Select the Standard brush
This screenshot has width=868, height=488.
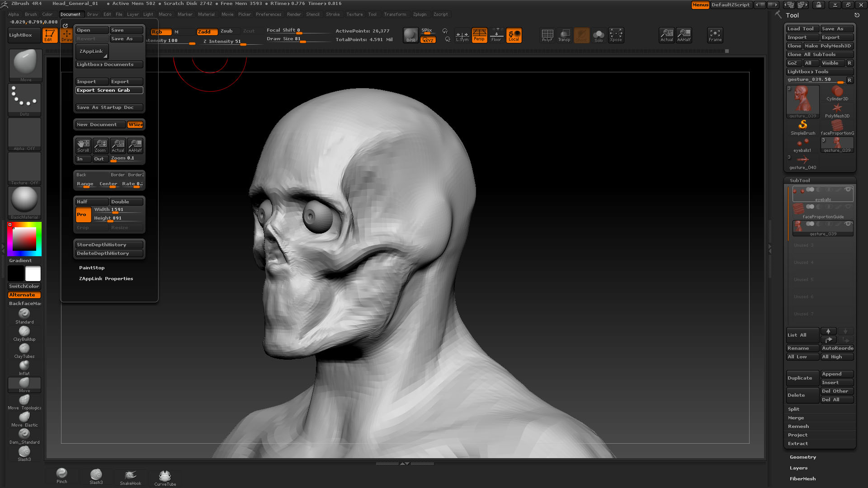click(24, 316)
